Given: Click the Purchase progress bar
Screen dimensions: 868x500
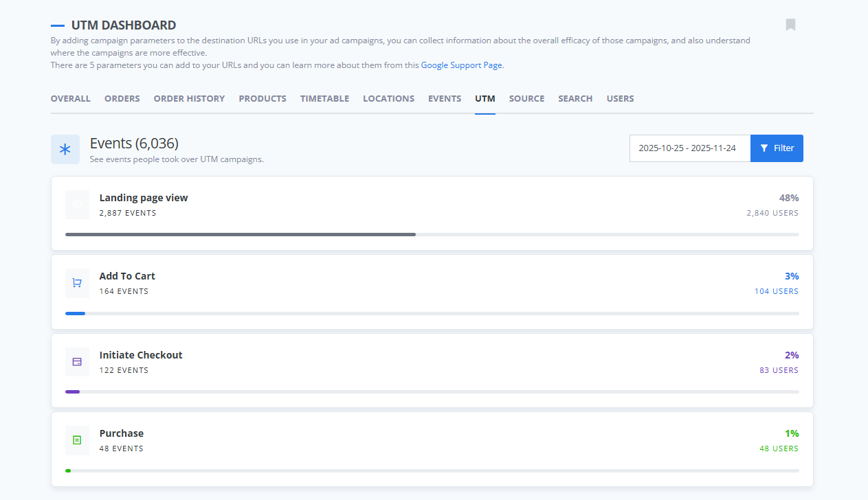Looking at the screenshot, I should (x=432, y=470).
